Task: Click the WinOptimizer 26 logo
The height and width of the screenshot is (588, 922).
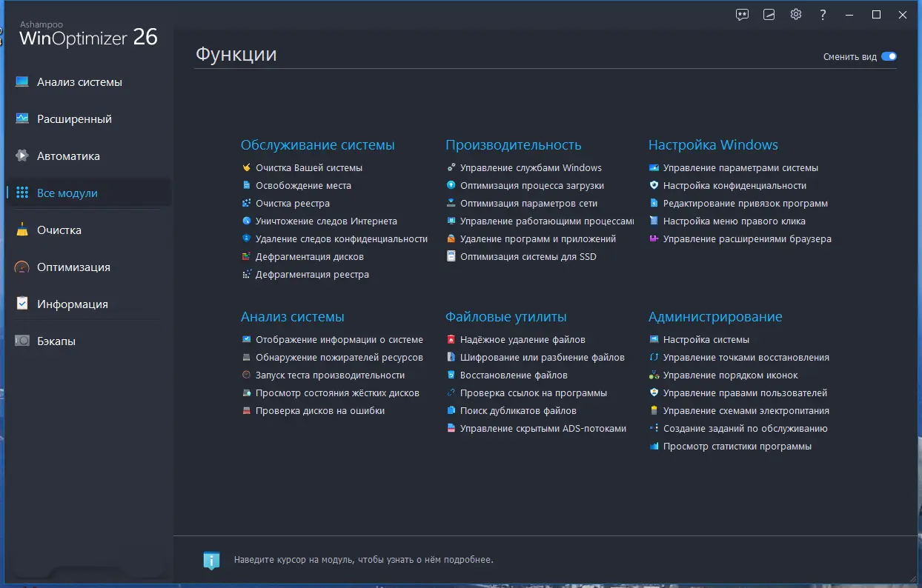Action: pyautogui.click(x=87, y=33)
